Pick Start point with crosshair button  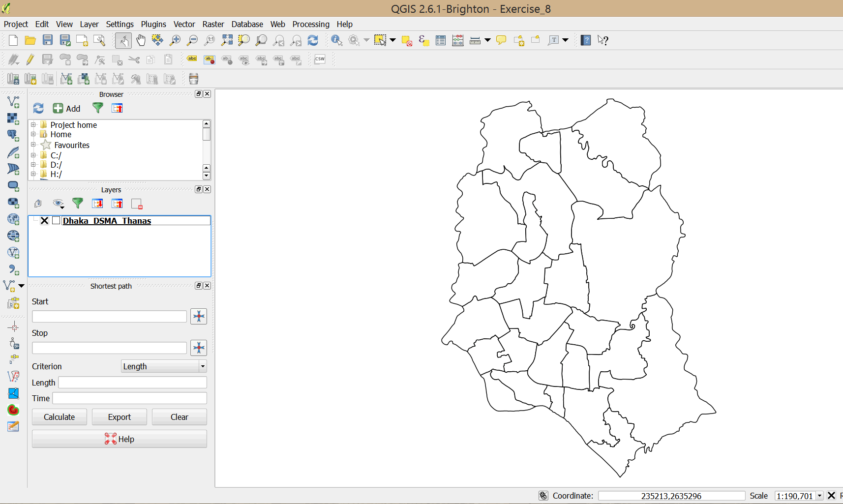click(x=199, y=316)
